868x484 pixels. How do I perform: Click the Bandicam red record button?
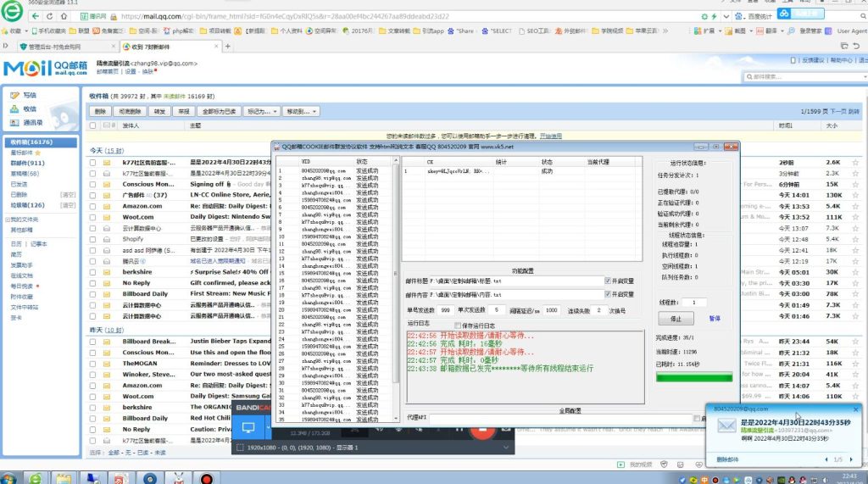click(481, 429)
